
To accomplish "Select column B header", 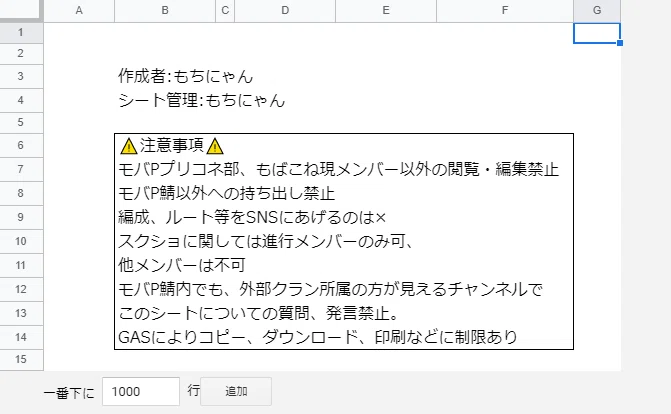I will [x=165, y=11].
